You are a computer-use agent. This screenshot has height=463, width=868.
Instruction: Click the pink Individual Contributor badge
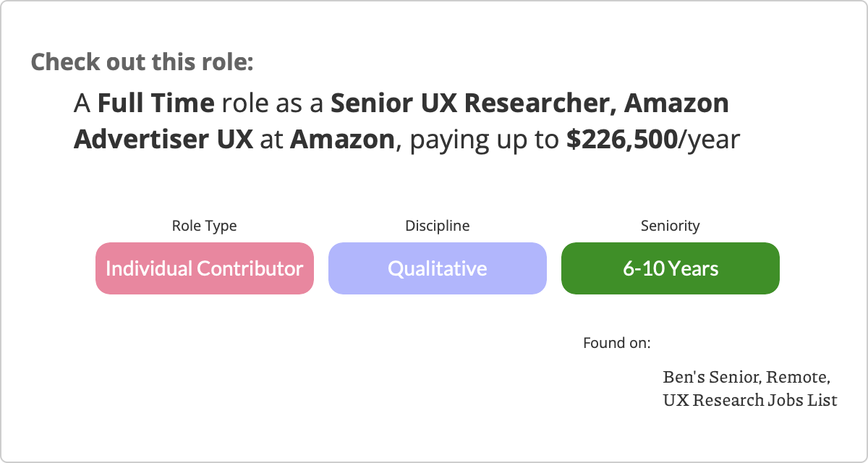tap(204, 268)
